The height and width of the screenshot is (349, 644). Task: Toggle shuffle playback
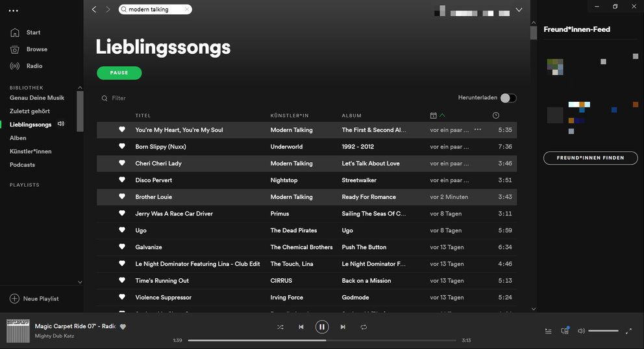(x=280, y=327)
